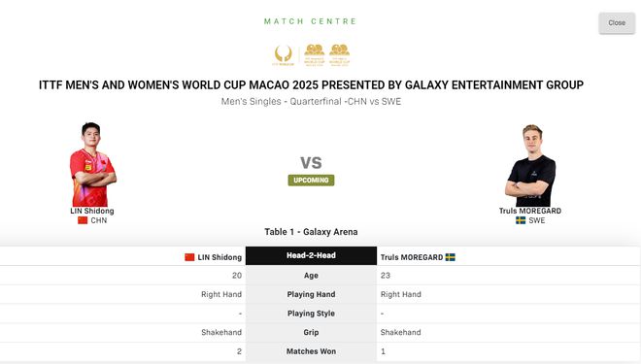The width and height of the screenshot is (641, 364).
Task: Open Lin Shidong's player photo
Action: pos(93,164)
